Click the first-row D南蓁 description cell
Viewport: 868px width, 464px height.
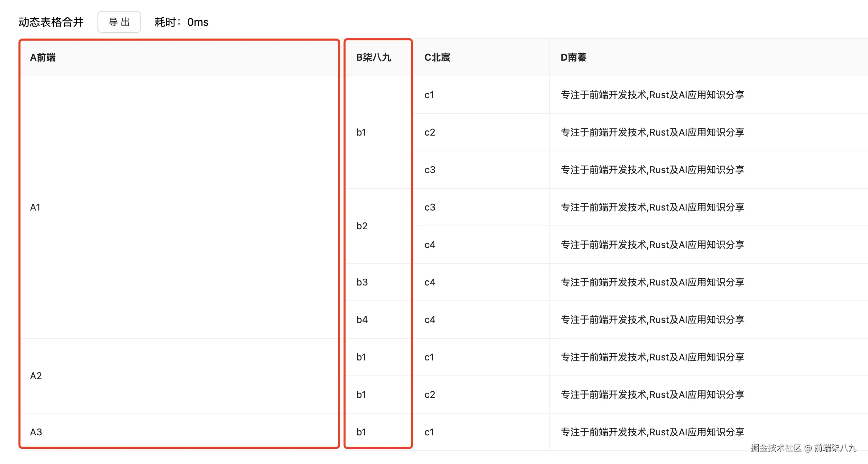coord(652,95)
